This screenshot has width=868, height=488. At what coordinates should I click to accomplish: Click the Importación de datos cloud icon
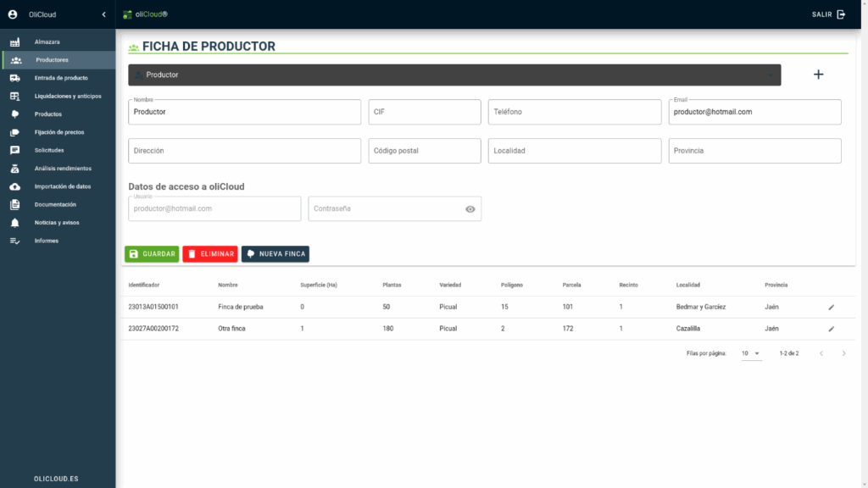(14, 186)
